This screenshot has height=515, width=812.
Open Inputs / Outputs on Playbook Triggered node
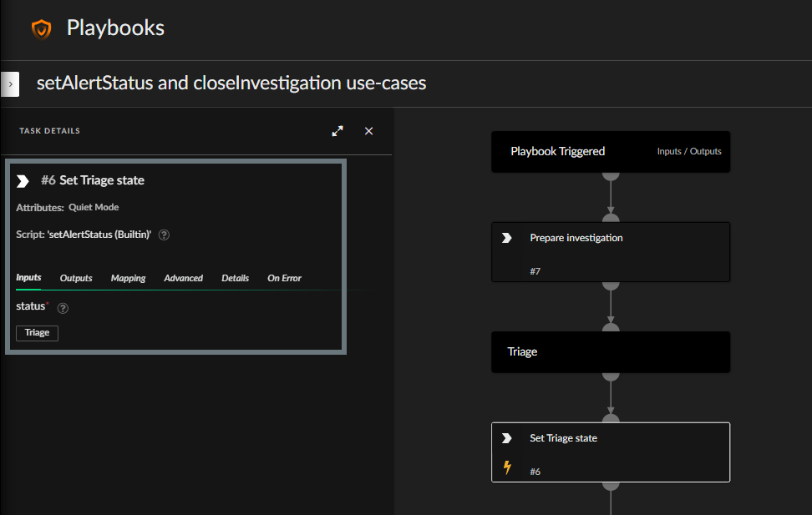pyautogui.click(x=689, y=151)
